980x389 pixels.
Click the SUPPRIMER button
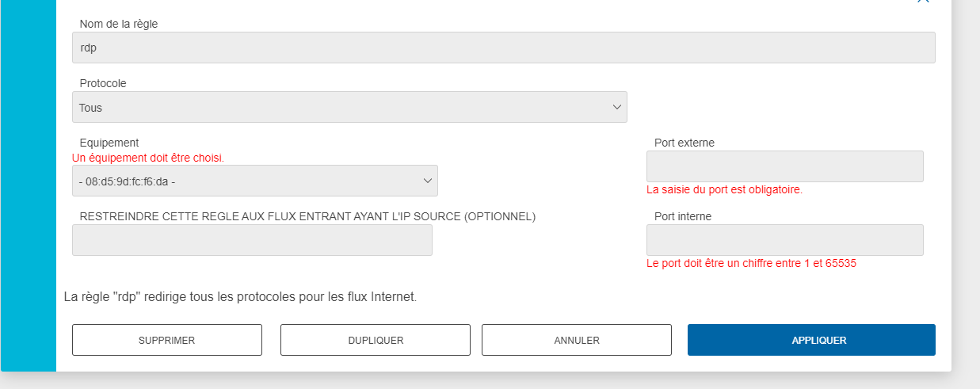tap(167, 340)
